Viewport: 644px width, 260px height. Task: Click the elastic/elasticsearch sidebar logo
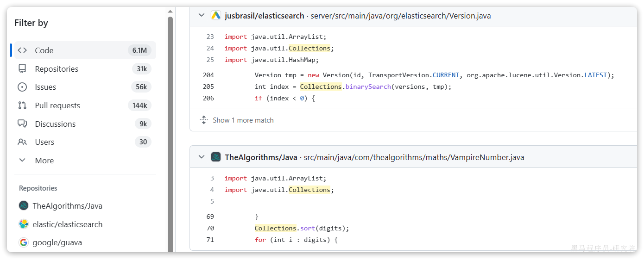point(24,224)
